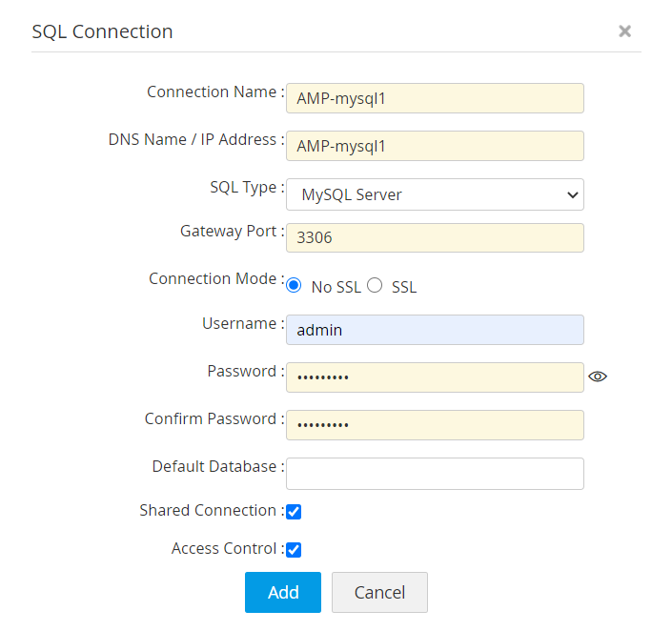
Task: Focus the Connection Name input field
Action: 435,98
